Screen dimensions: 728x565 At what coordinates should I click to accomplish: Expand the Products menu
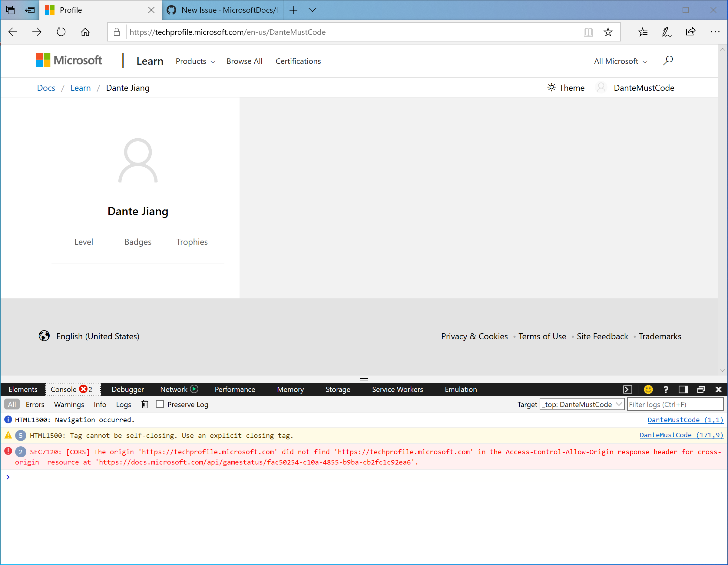pyautogui.click(x=195, y=61)
